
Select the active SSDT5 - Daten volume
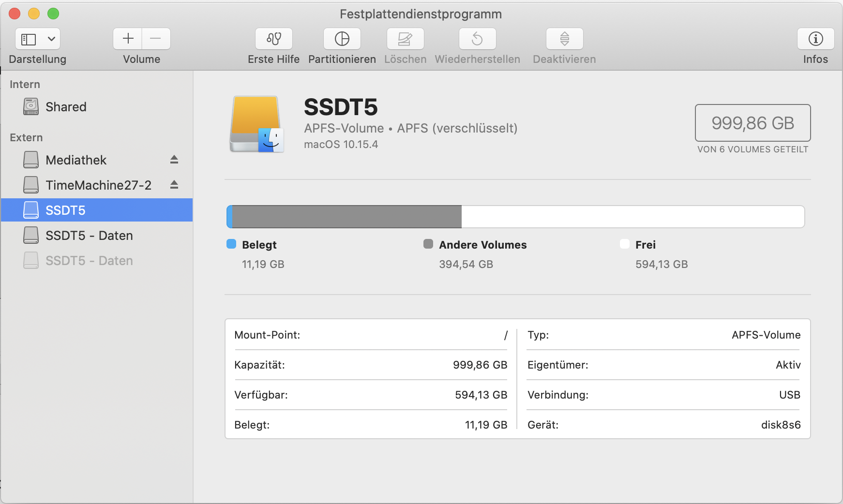point(89,236)
